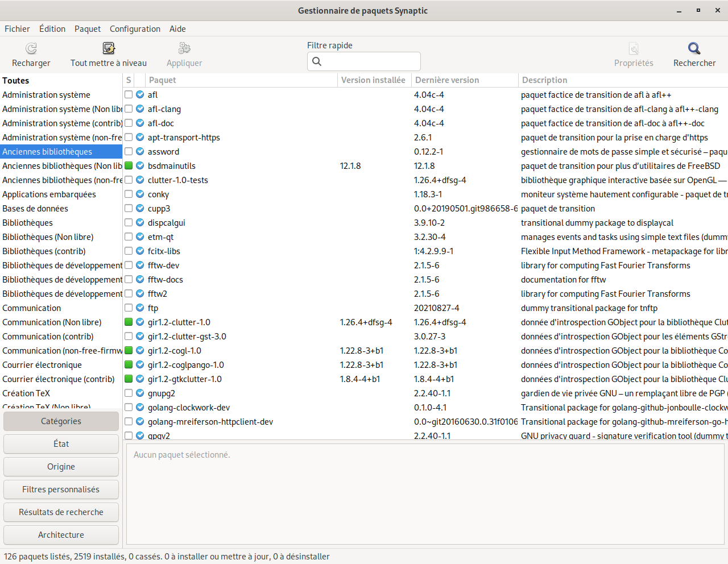Show Résultats de recherche list
The width and height of the screenshot is (728, 564).
pyautogui.click(x=61, y=512)
